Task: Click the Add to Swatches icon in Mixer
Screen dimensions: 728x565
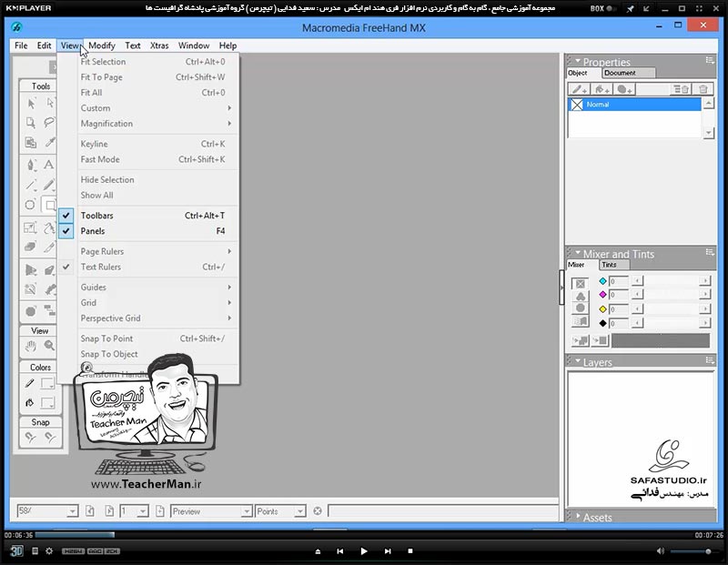Action: (581, 341)
